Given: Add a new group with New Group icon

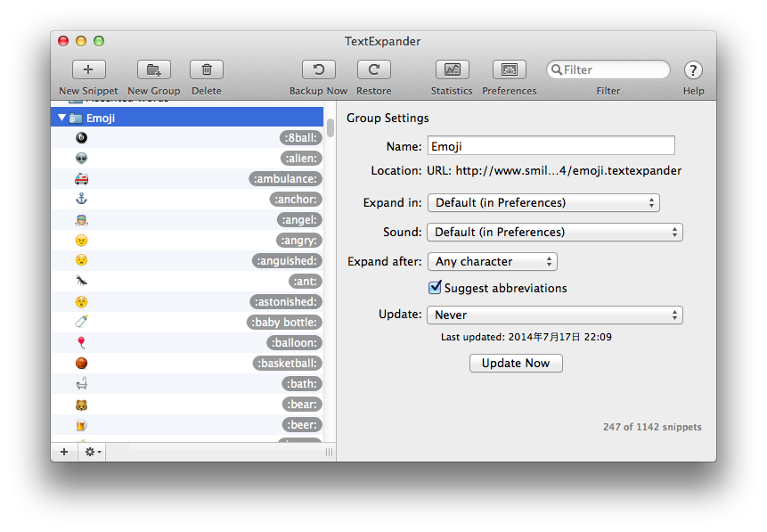Looking at the screenshot, I should [x=152, y=70].
